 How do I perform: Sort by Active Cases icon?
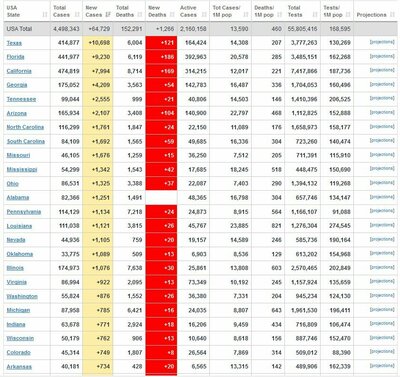(204, 15)
